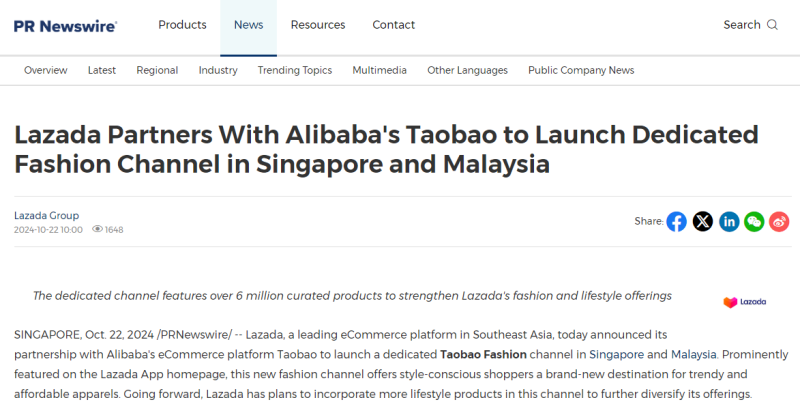800x413 pixels.
Task: Share article on LinkedIn
Action: (x=729, y=222)
